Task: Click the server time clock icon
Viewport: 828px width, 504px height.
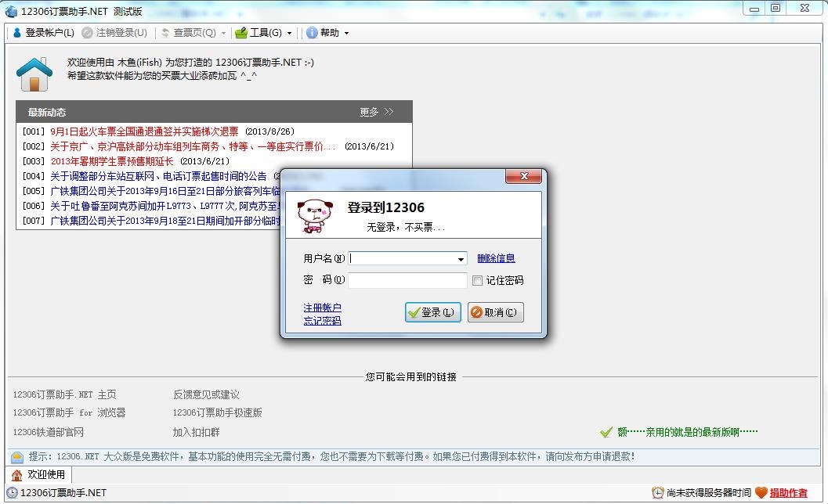Action: tap(657, 493)
